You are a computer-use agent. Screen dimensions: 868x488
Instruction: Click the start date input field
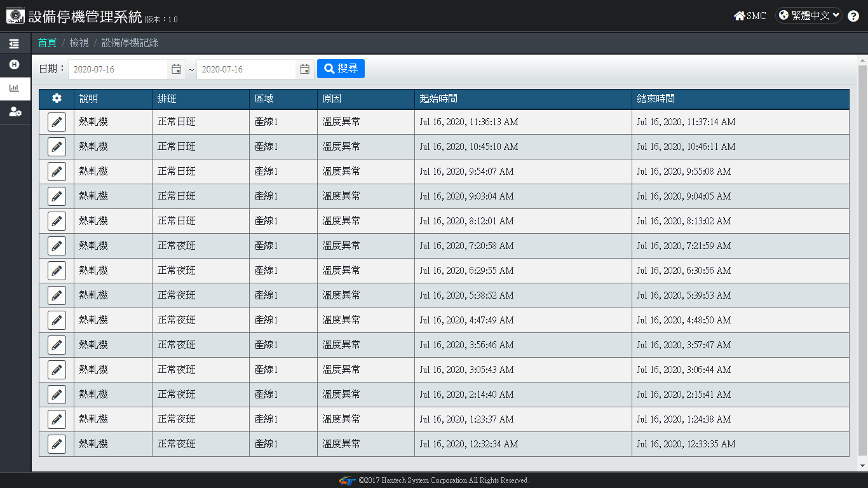[118, 69]
